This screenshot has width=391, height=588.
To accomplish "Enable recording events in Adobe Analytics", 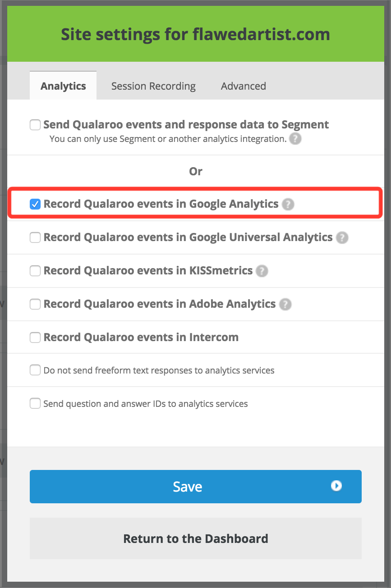I will [x=35, y=304].
